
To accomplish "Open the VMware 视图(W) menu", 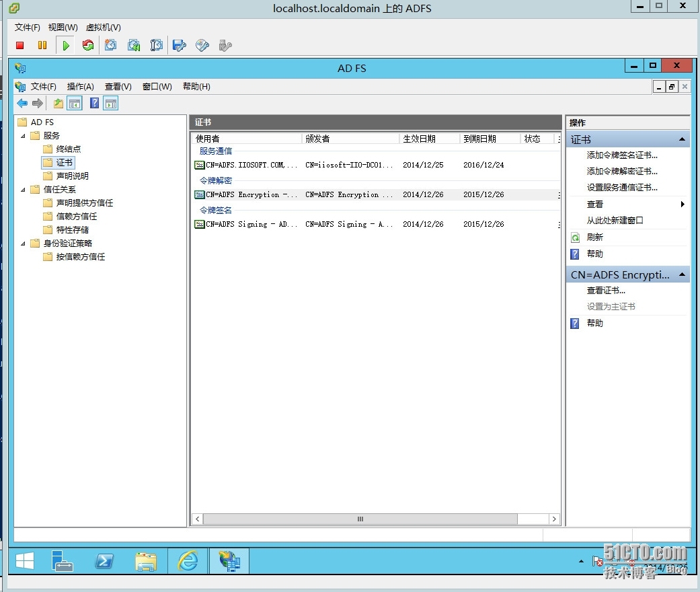I will pos(63,28).
